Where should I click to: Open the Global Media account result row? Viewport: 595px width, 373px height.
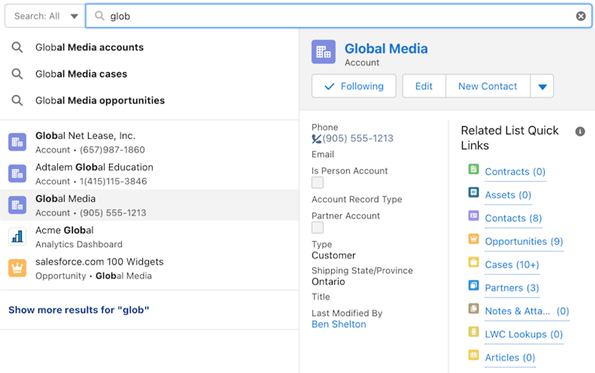pos(149,205)
